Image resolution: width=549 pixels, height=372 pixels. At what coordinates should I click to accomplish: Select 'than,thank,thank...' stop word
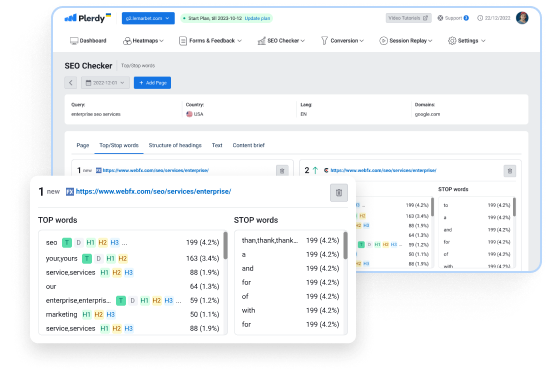pos(270,240)
